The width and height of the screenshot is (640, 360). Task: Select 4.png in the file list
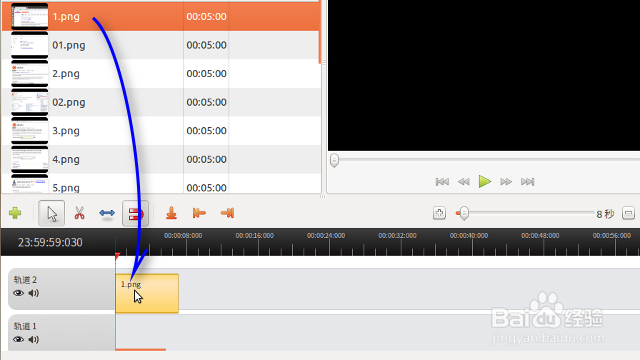(161, 159)
